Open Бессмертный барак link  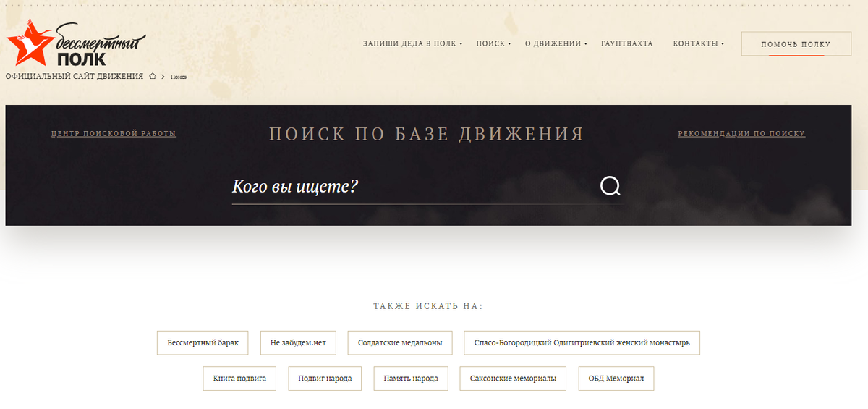(203, 342)
